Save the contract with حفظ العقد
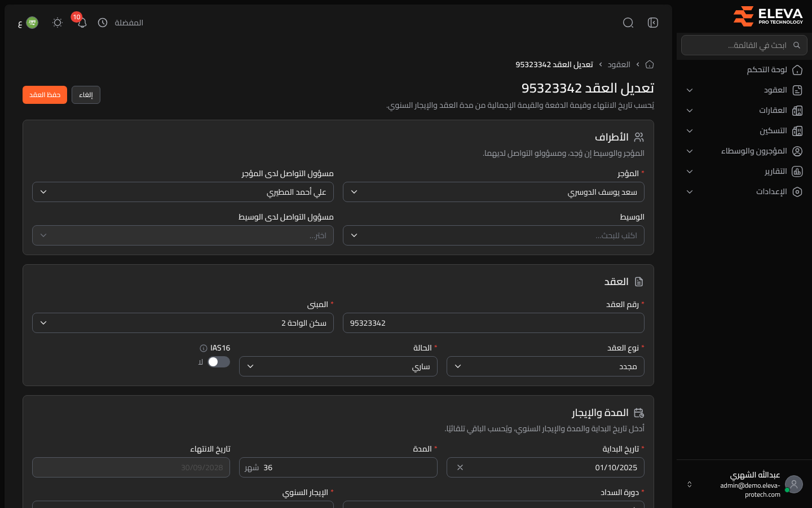Viewport: 812px width, 508px height. (45, 95)
